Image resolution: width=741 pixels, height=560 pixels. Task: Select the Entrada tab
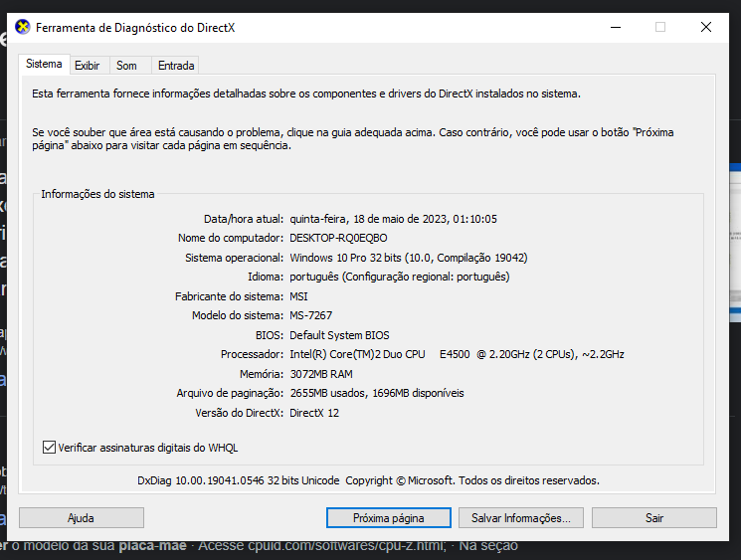point(176,66)
